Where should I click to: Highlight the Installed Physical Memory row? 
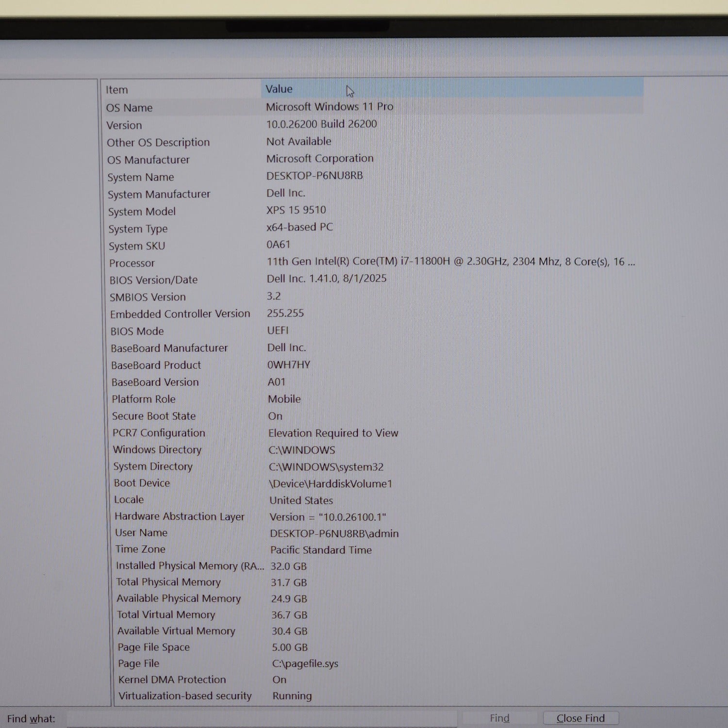[189, 566]
